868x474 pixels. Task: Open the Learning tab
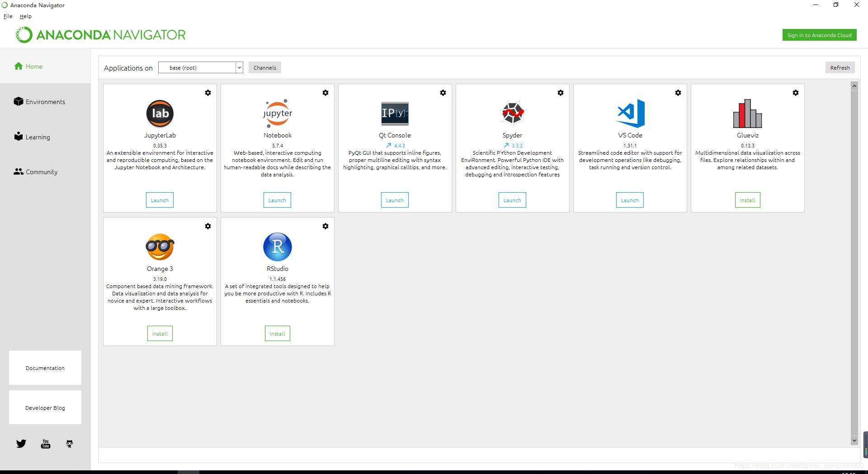pos(45,137)
